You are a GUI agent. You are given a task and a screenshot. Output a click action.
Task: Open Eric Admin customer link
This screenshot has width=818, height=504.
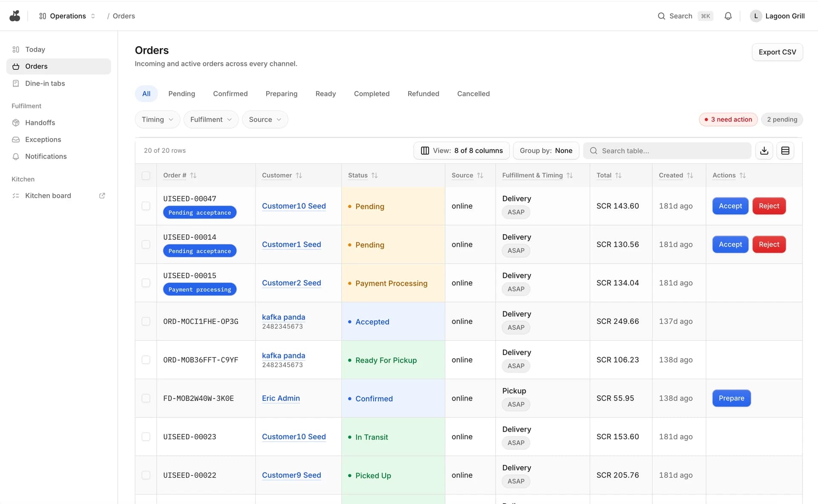click(x=281, y=398)
